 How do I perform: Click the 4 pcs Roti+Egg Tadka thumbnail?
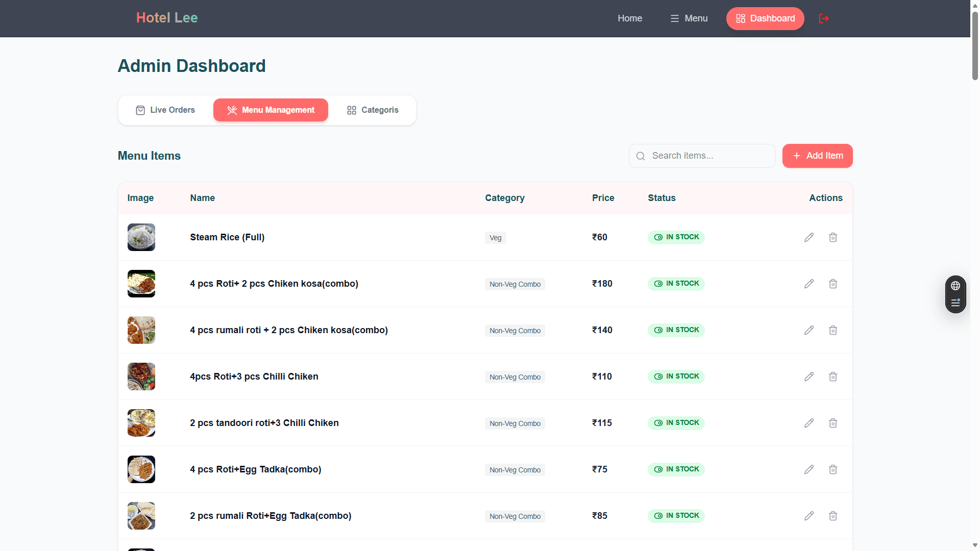141,469
